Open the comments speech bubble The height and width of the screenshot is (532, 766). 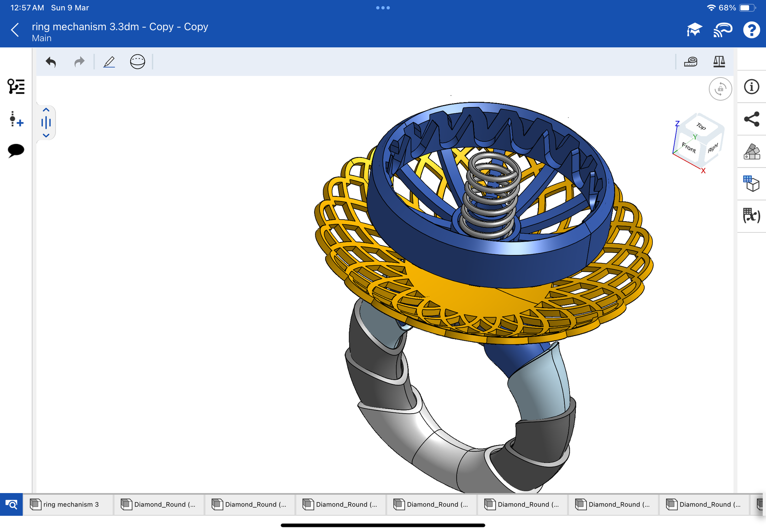(x=16, y=150)
